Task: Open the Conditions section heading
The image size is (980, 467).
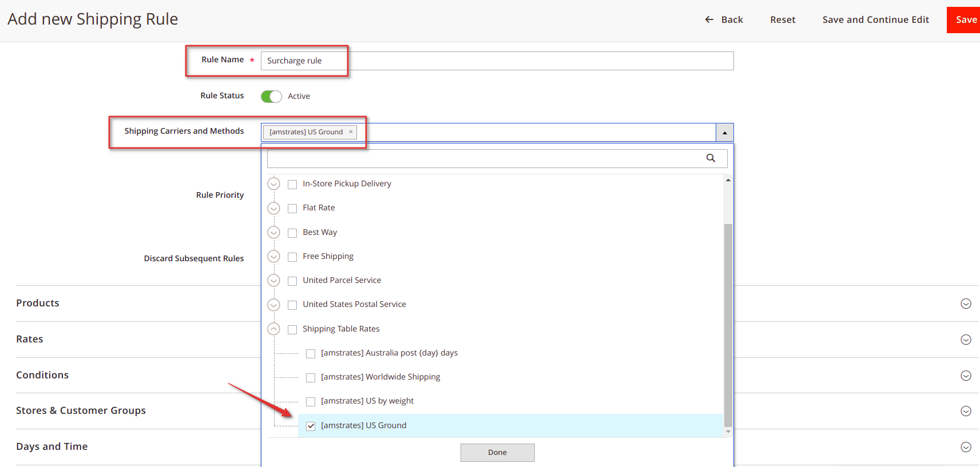Action: coord(42,375)
